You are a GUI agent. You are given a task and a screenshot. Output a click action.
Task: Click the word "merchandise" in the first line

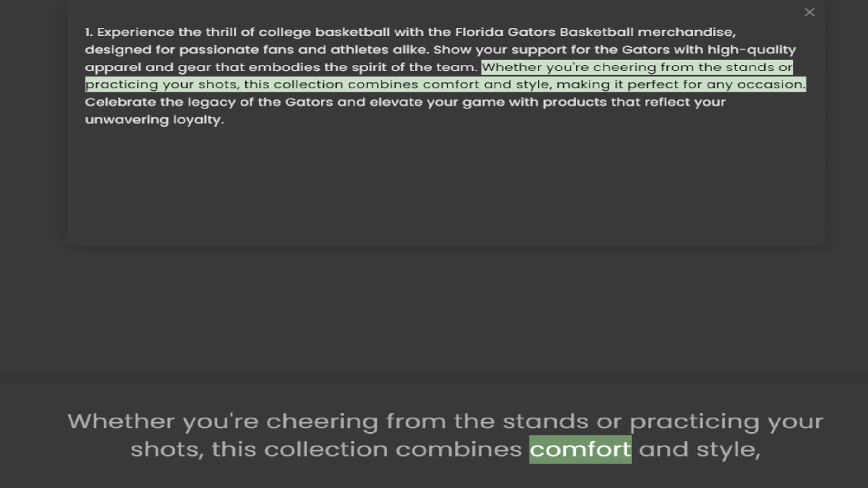[x=686, y=33]
